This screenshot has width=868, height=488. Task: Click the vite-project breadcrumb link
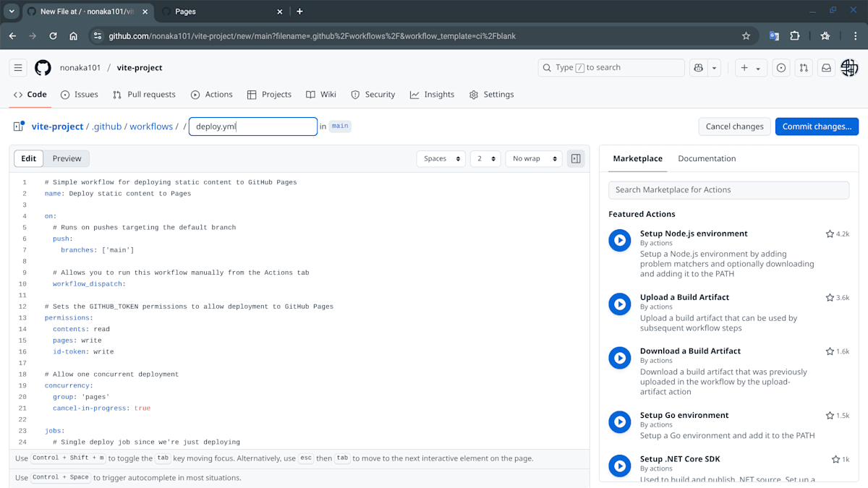pos(57,127)
